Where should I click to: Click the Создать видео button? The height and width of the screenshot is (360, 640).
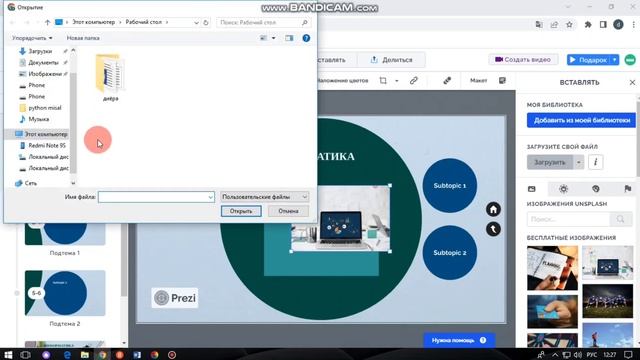coord(523,60)
